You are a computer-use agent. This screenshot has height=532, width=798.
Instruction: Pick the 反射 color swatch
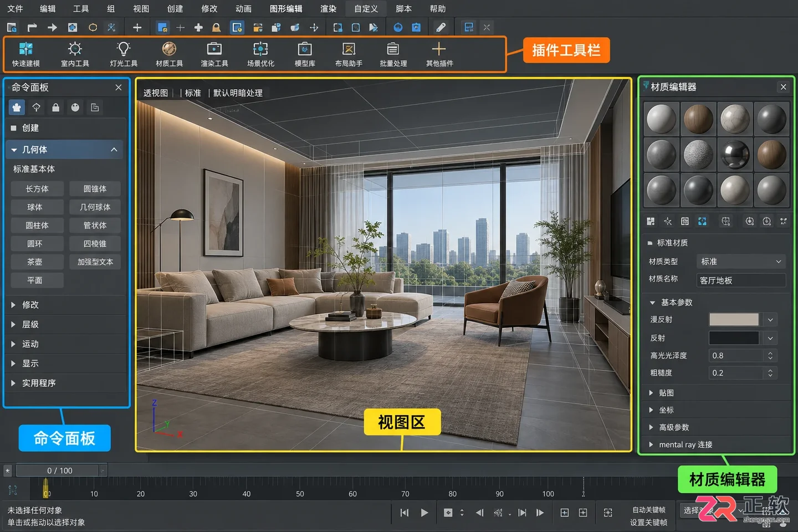coord(734,338)
